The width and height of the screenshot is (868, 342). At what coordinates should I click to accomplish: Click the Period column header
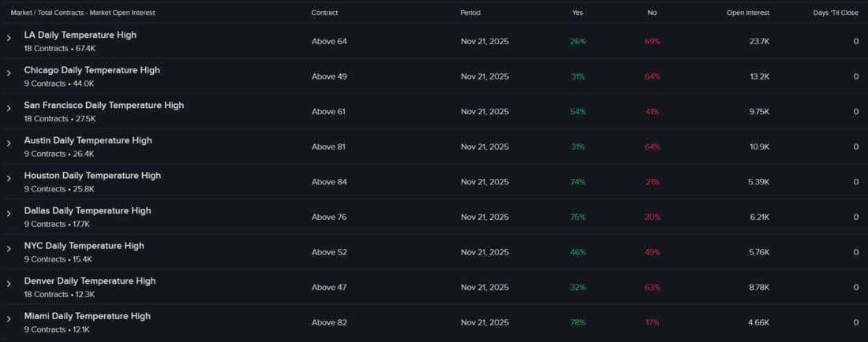click(470, 13)
